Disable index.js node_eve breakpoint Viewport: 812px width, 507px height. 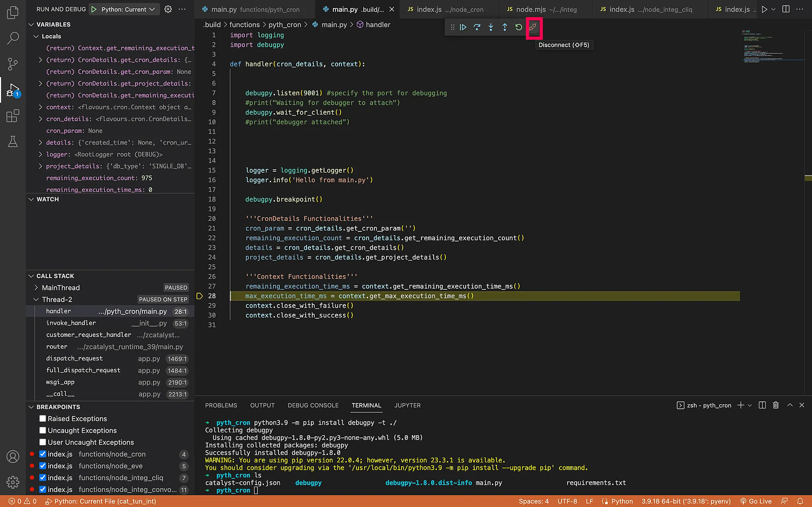coord(42,466)
